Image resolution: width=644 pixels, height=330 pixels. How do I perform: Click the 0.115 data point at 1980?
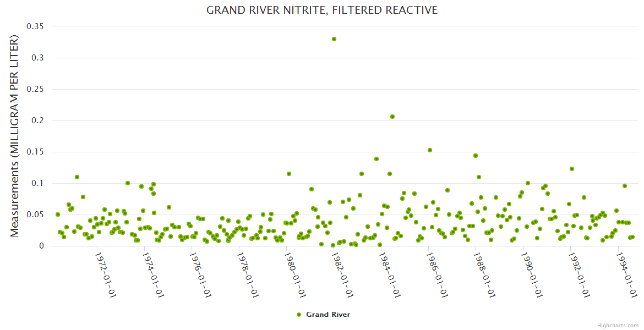(289, 174)
